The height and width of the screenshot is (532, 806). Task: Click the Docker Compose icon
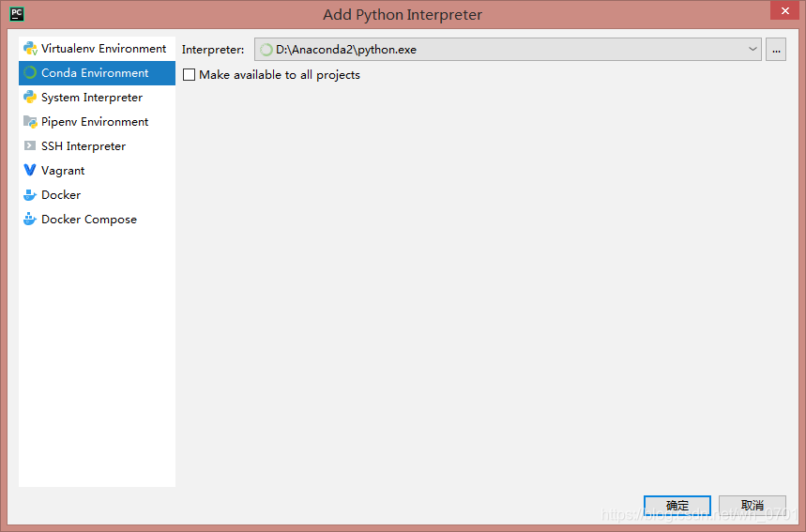[x=30, y=219]
